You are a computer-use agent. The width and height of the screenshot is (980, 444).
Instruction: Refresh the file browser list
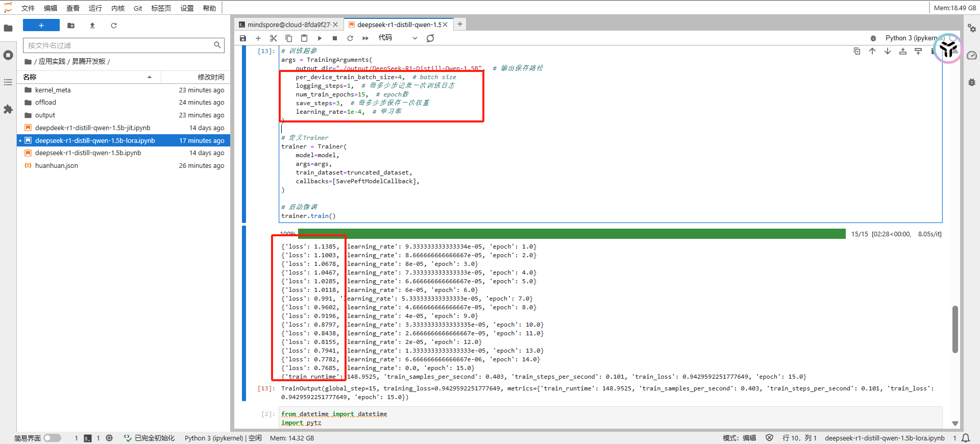(114, 26)
